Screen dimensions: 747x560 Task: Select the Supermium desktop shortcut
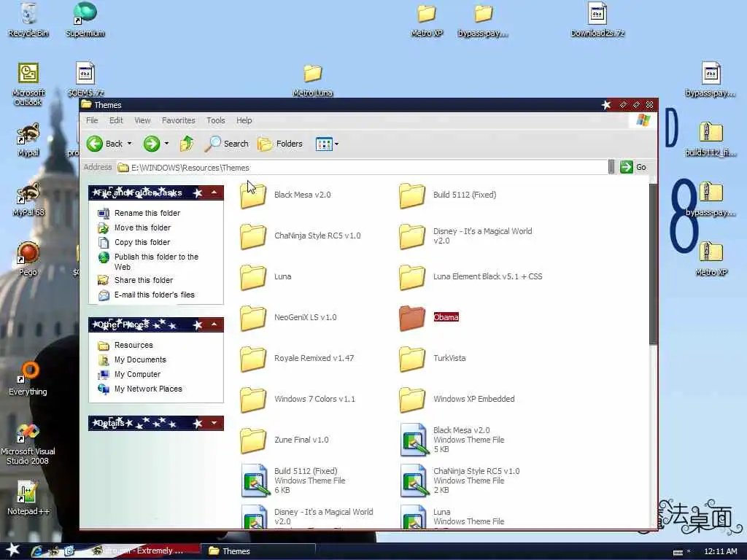point(85,20)
